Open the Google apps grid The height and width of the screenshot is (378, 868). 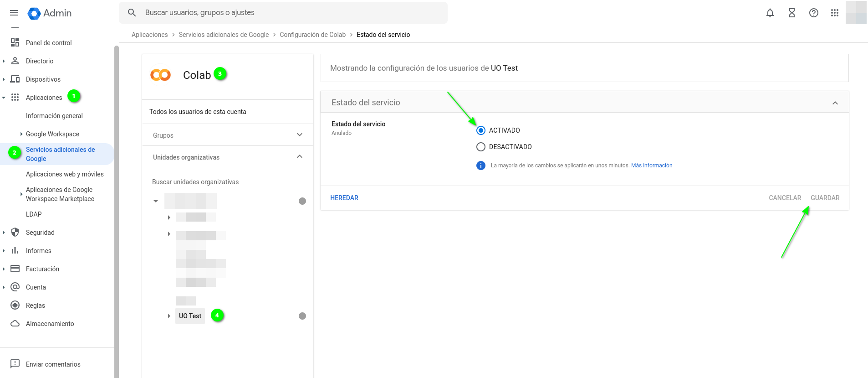(x=835, y=13)
